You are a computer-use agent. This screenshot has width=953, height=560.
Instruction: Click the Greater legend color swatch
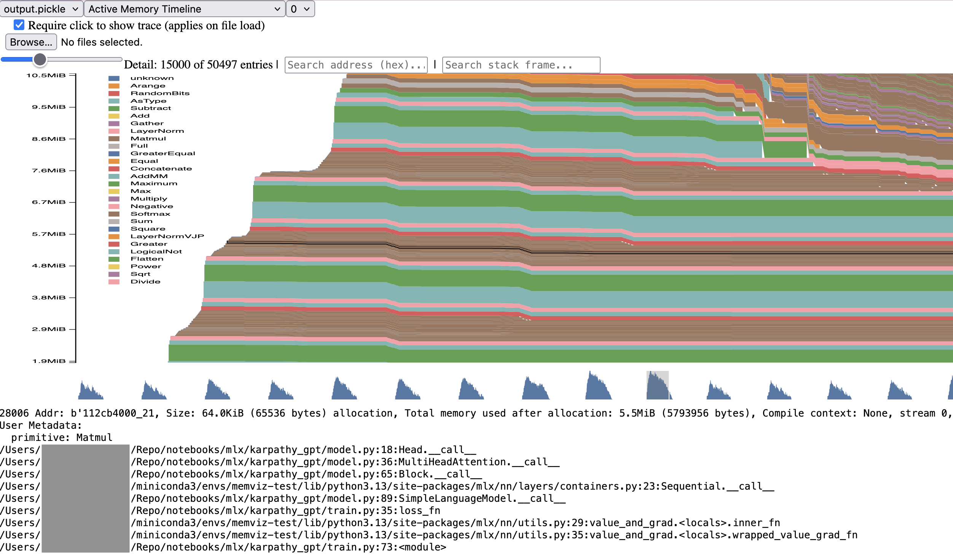[114, 244]
